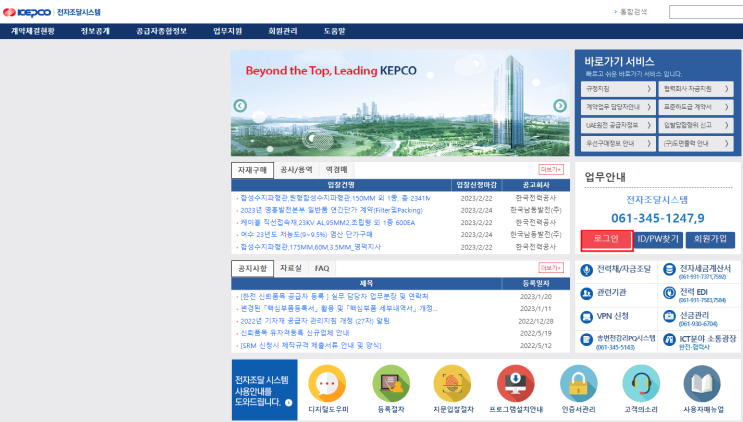Open the 2023/1/11 핵심부품등록서 notice link
The height and width of the screenshot is (422, 743).
click(x=338, y=309)
